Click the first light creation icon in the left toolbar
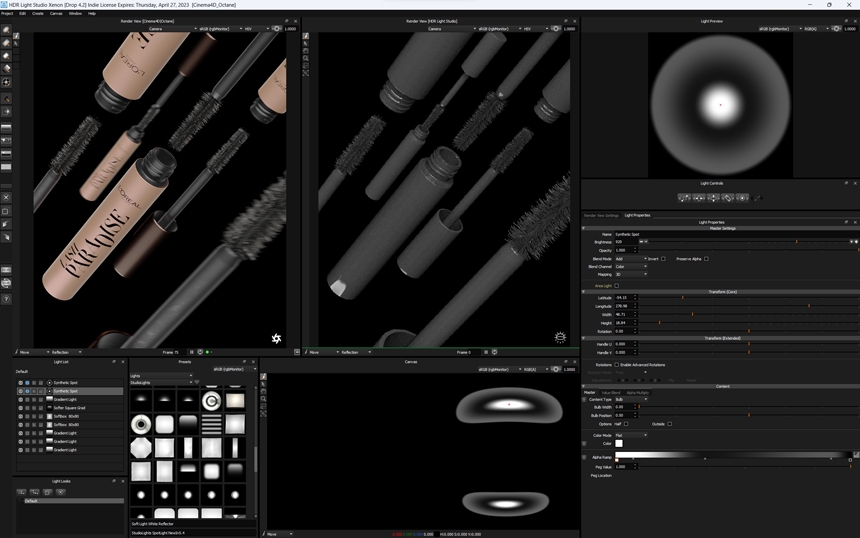 coord(6,30)
